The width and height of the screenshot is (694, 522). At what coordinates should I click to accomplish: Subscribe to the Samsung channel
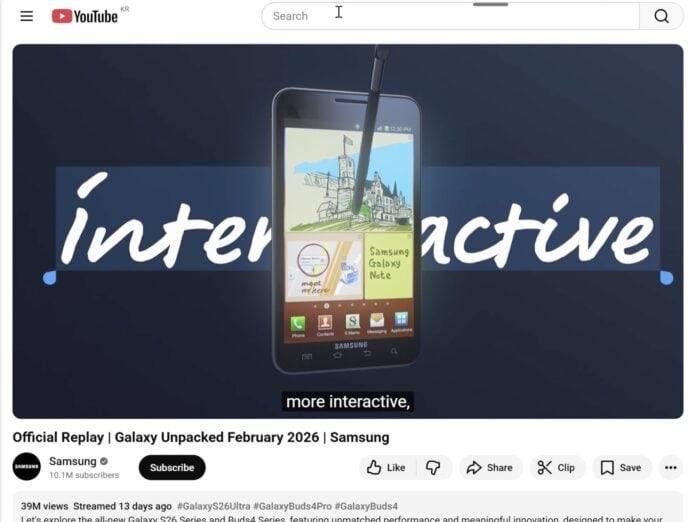click(172, 468)
